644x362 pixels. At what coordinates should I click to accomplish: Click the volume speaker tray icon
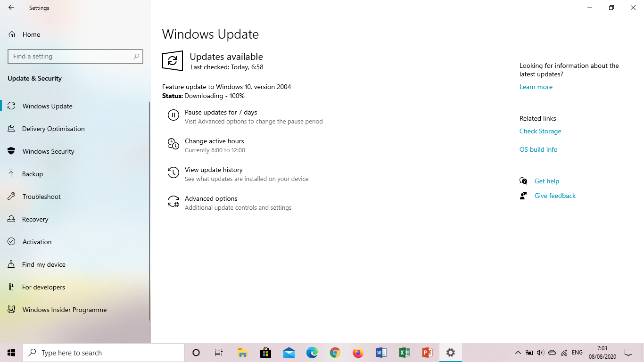540,353
